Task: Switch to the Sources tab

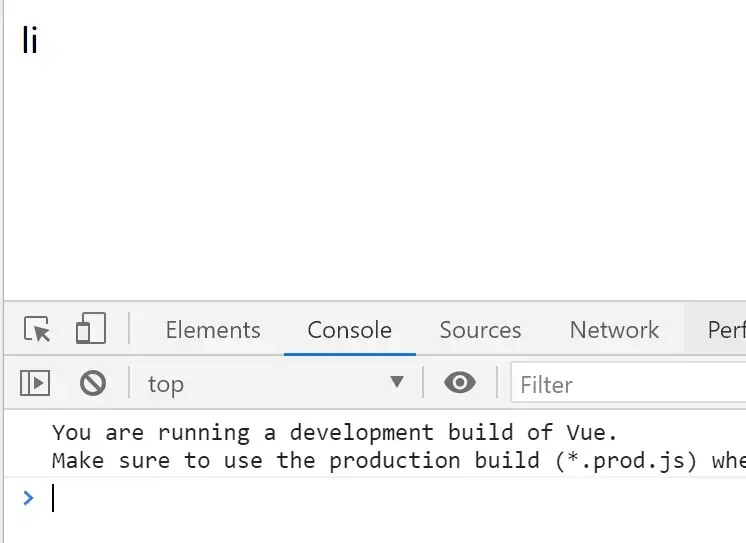Action: (481, 330)
